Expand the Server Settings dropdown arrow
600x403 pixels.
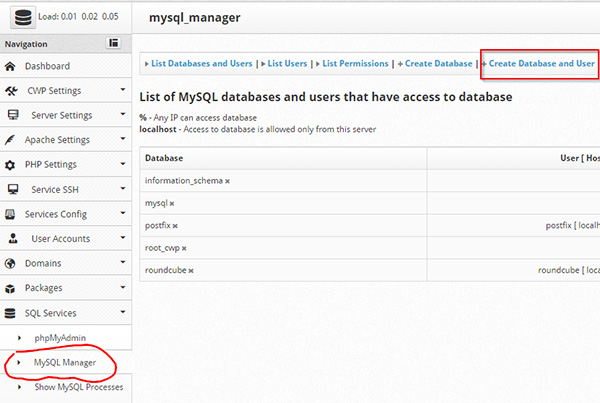(x=122, y=115)
